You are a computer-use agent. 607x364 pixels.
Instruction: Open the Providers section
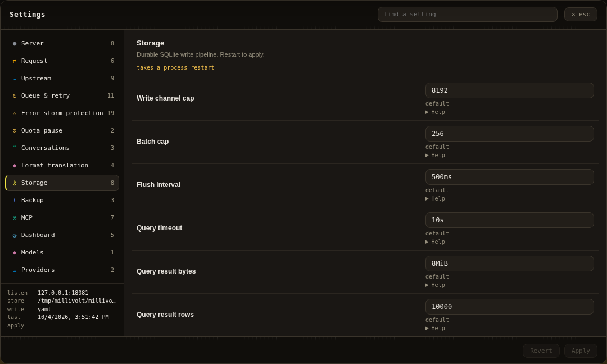62,270
